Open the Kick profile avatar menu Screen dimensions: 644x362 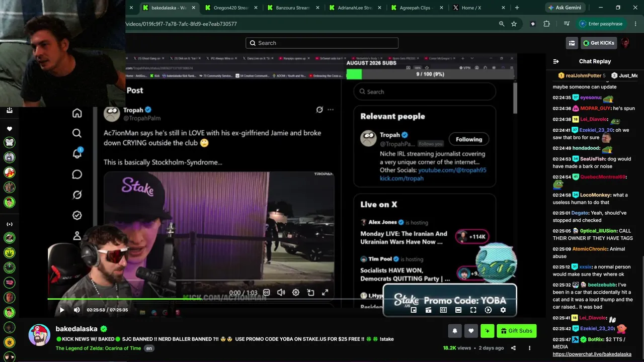click(x=625, y=43)
